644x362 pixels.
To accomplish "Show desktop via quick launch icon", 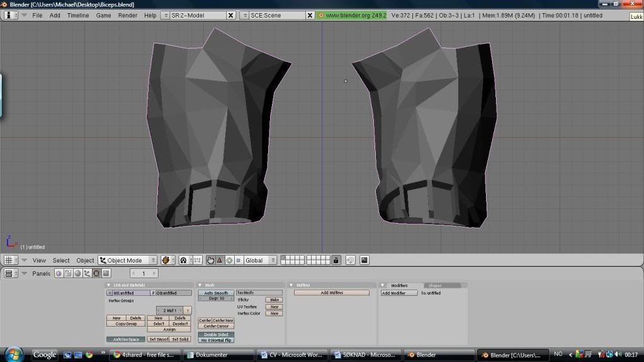I will pyautogui.click(x=78, y=354).
